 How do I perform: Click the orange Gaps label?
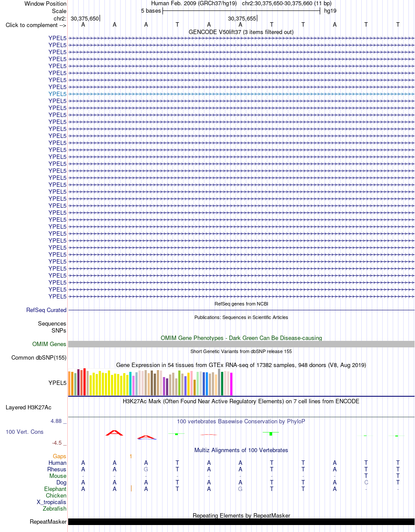(59, 456)
